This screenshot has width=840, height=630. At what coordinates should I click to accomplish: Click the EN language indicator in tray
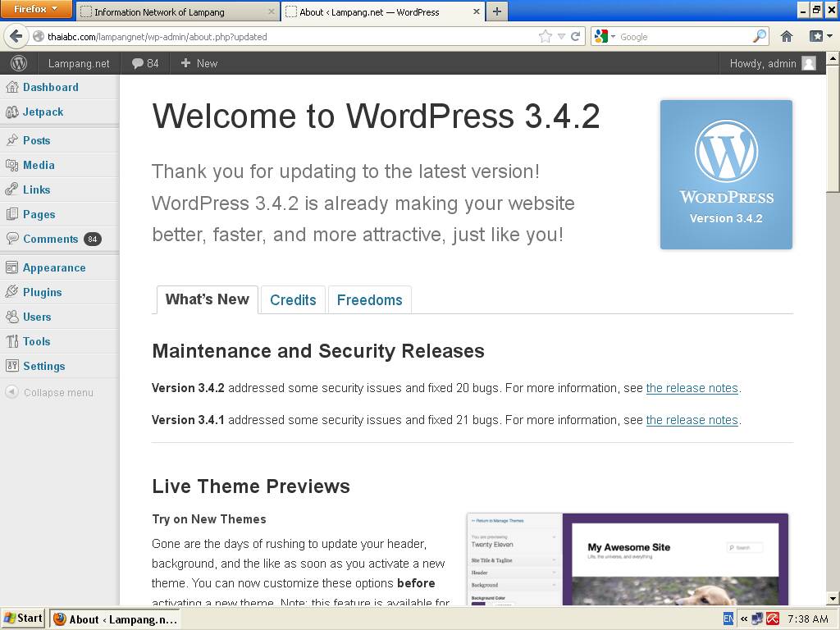click(728, 619)
